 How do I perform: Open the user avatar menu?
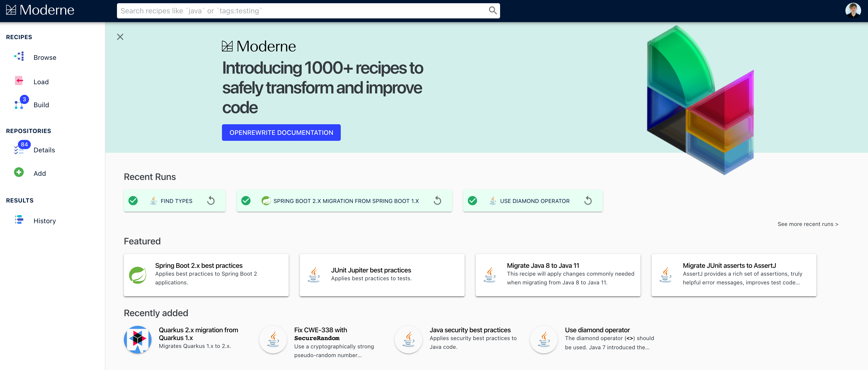[x=853, y=10]
